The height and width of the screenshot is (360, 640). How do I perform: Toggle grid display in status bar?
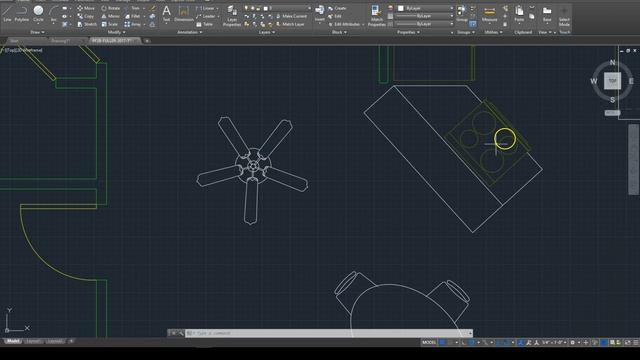(x=442, y=342)
